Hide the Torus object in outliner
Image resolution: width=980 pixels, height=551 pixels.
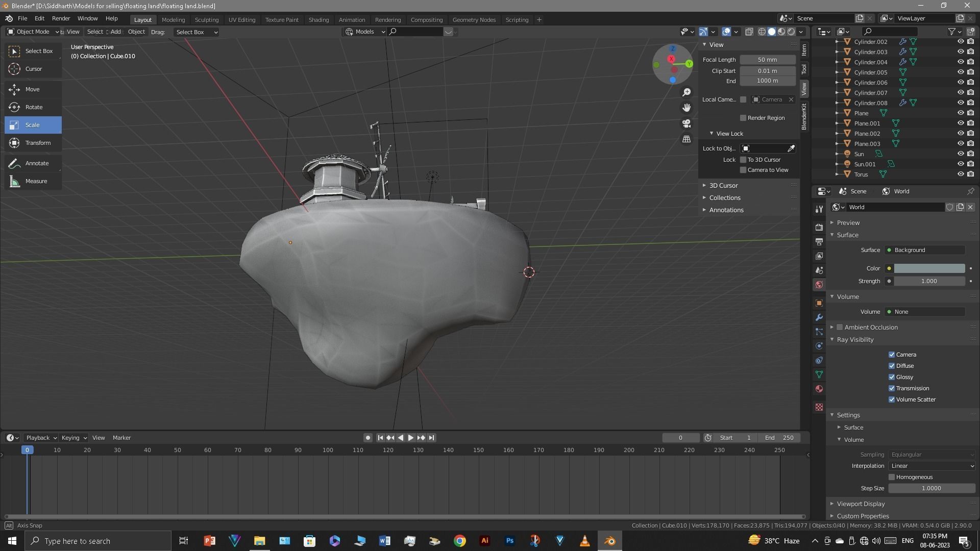pos(960,174)
